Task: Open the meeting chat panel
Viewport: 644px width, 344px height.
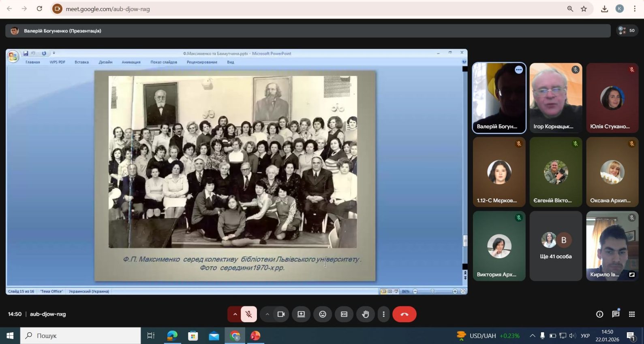Action: 616,314
